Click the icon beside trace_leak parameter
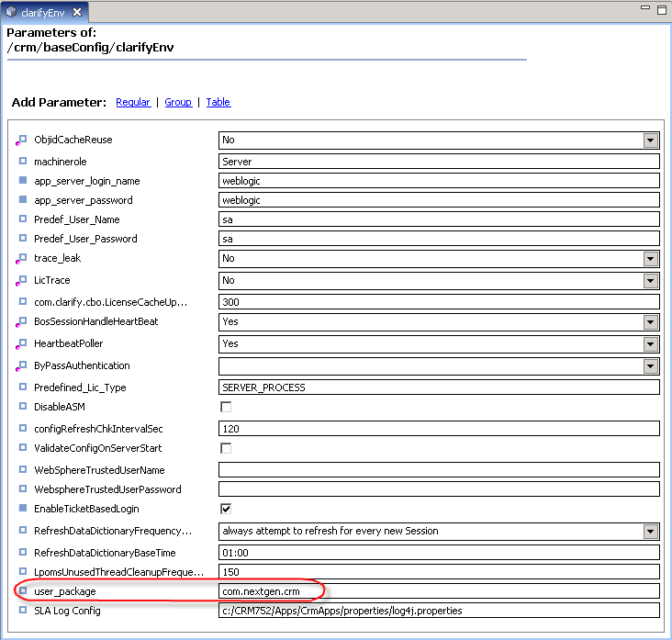This screenshot has height=640, width=672. point(22,259)
